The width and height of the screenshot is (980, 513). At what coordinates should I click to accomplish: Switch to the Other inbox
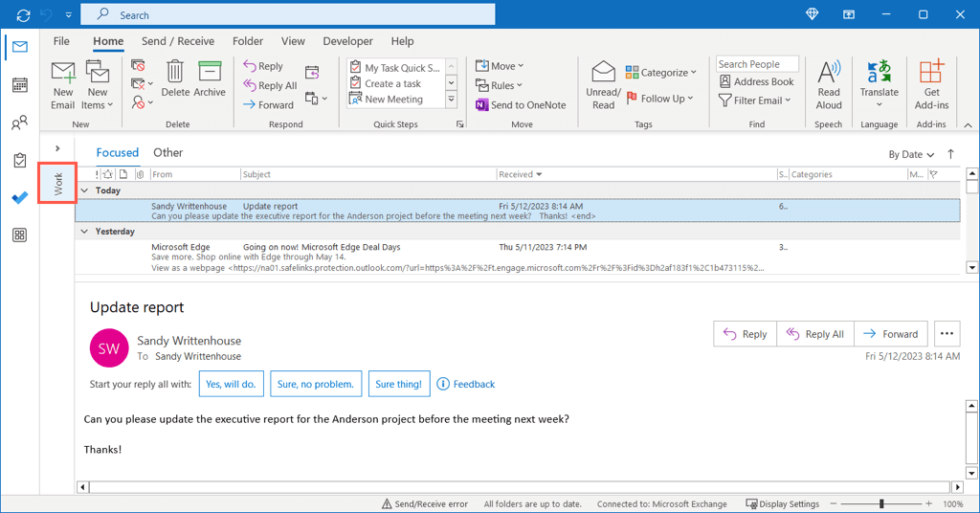tap(167, 152)
